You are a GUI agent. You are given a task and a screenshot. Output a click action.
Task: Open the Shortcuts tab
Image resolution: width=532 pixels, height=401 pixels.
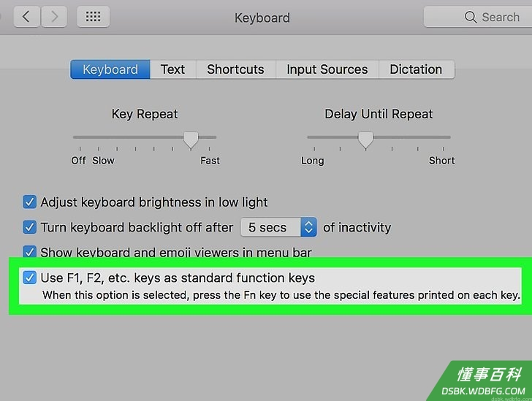[x=236, y=69]
